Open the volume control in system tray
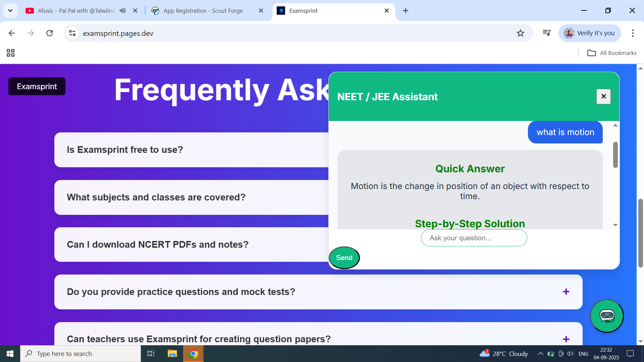The image size is (644, 362). point(571,354)
